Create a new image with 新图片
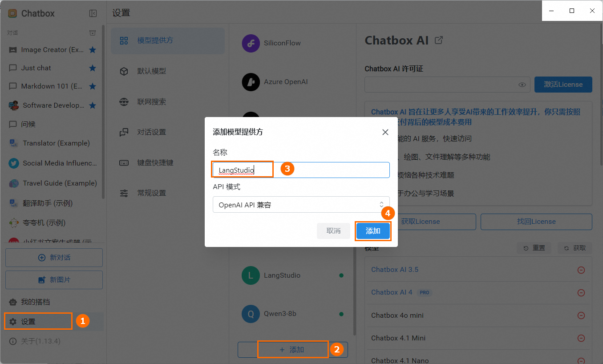Viewport: 603px width, 364px height. pos(54,280)
